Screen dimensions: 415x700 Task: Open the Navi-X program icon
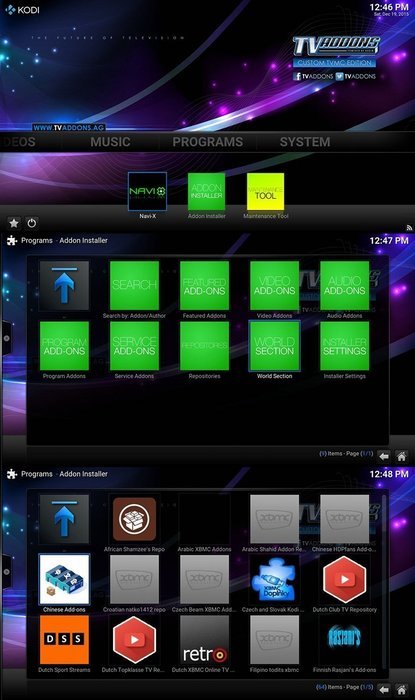pos(147,192)
